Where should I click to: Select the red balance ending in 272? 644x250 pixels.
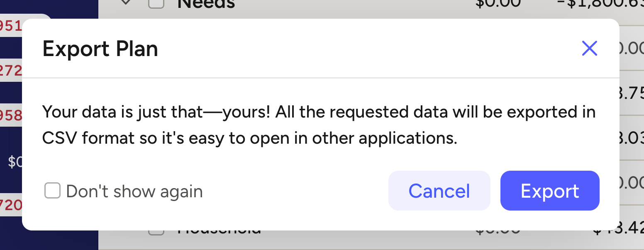[x=11, y=71]
